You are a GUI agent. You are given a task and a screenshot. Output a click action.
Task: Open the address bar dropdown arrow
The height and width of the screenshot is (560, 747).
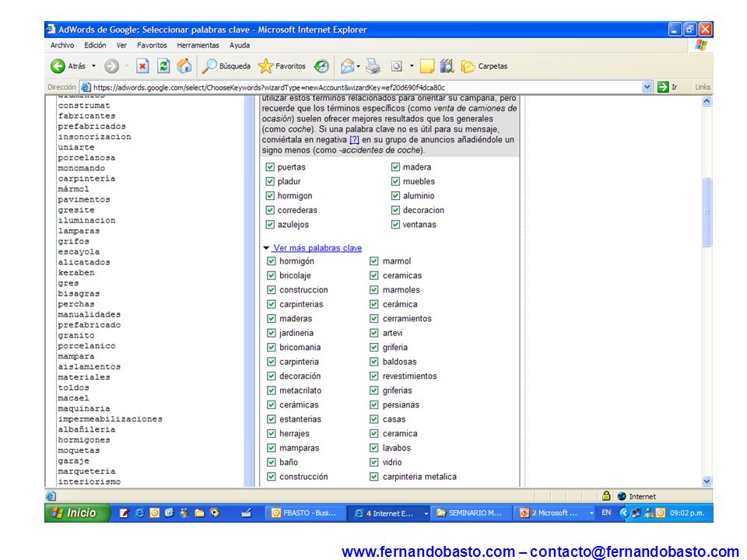(x=647, y=87)
